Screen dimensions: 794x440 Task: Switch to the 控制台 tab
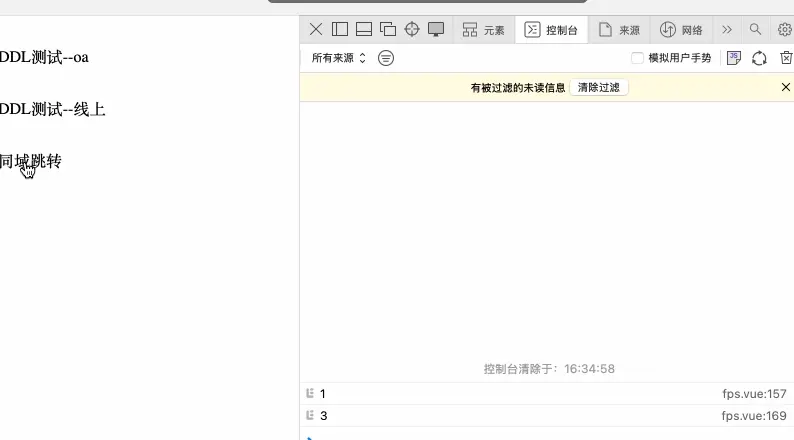(551, 30)
